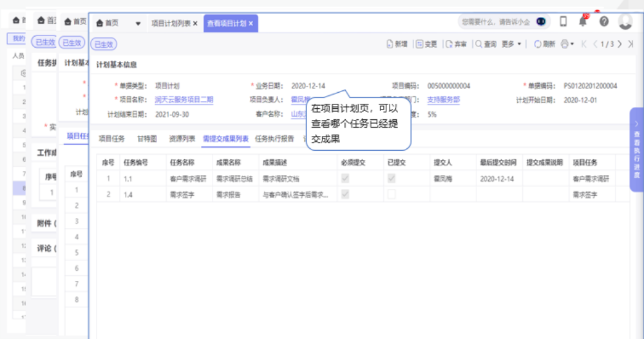The width and height of the screenshot is (644, 339).
Task: Open the 霍凤梅 project manager link
Action: pos(300,100)
